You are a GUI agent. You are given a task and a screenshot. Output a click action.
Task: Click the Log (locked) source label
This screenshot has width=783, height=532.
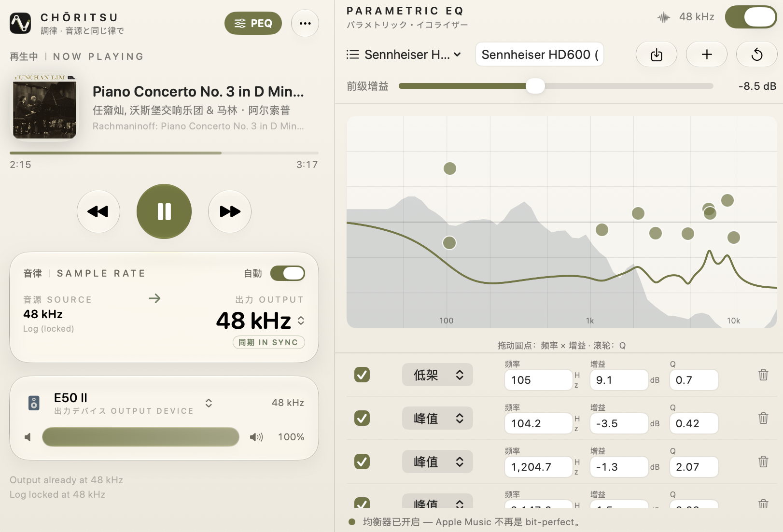point(49,329)
